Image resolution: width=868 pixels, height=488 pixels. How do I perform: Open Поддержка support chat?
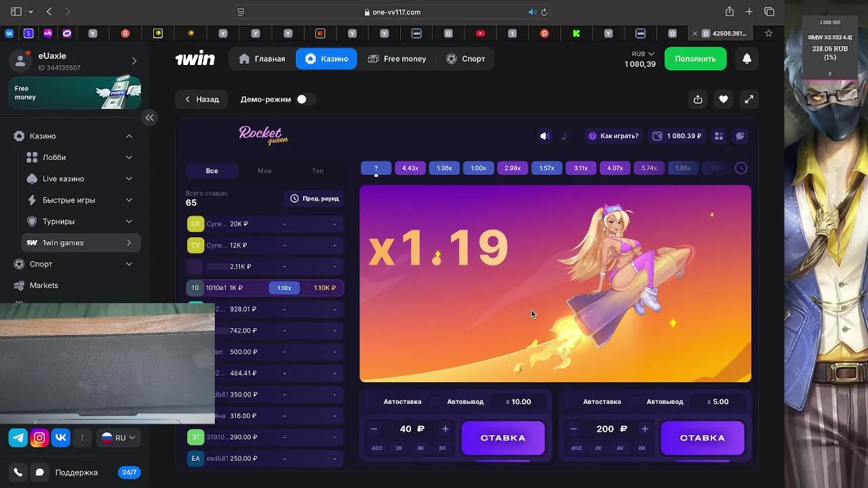click(x=77, y=472)
